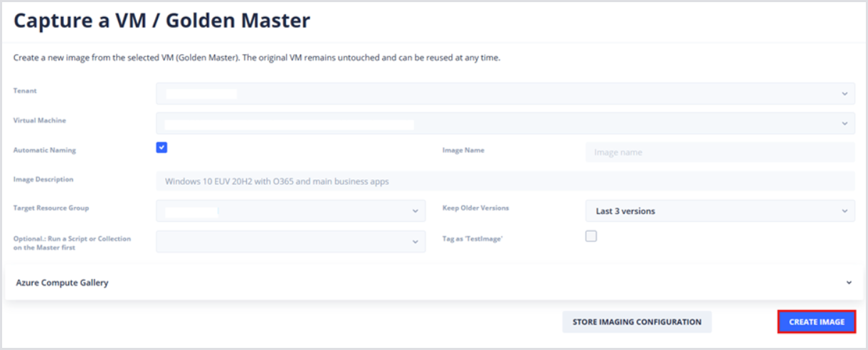
Task: Click the Tenant dropdown arrow
Action: 845,93
